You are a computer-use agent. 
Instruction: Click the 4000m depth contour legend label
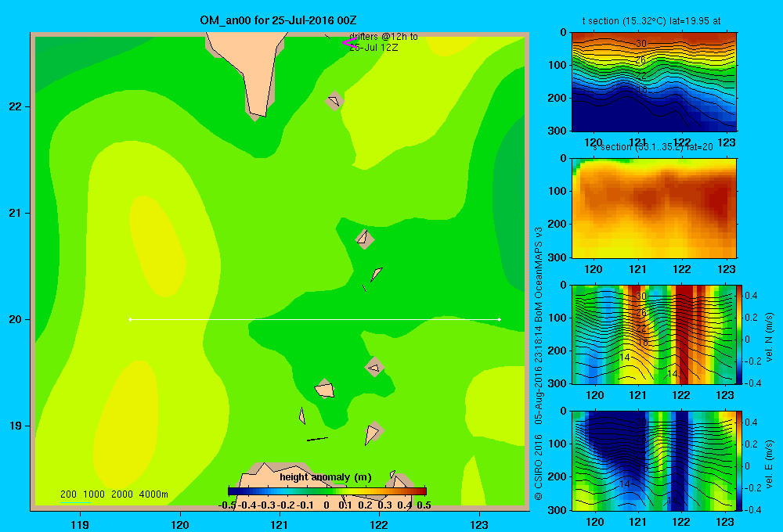click(x=153, y=494)
